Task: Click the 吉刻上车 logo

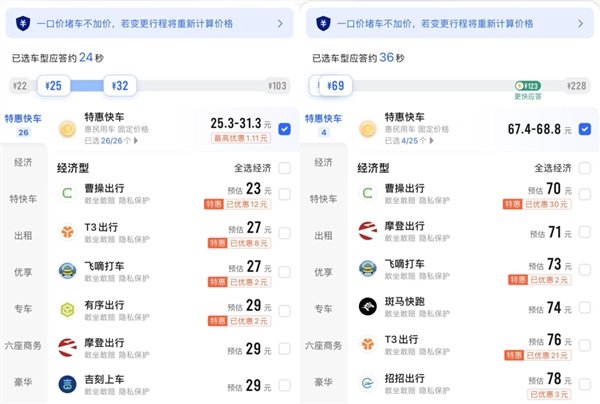Action: [67, 384]
